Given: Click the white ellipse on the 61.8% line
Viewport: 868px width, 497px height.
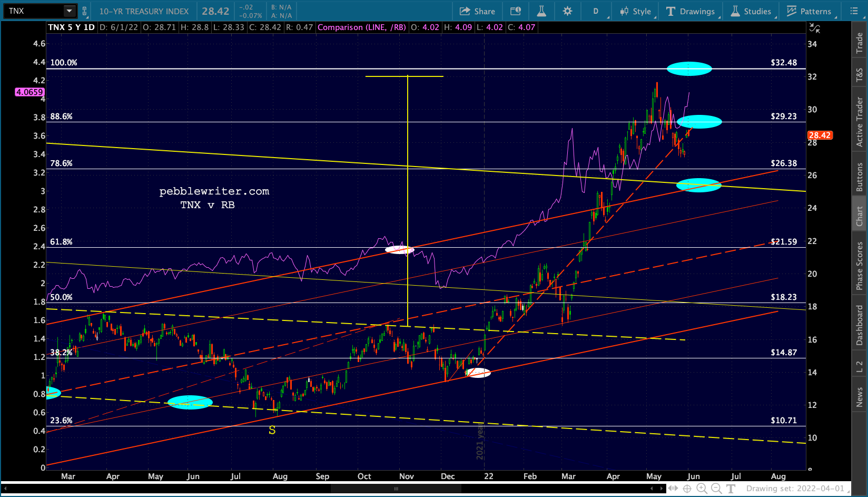Looking at the screenshot, I should pyautogui.click(x=400, y=250).
